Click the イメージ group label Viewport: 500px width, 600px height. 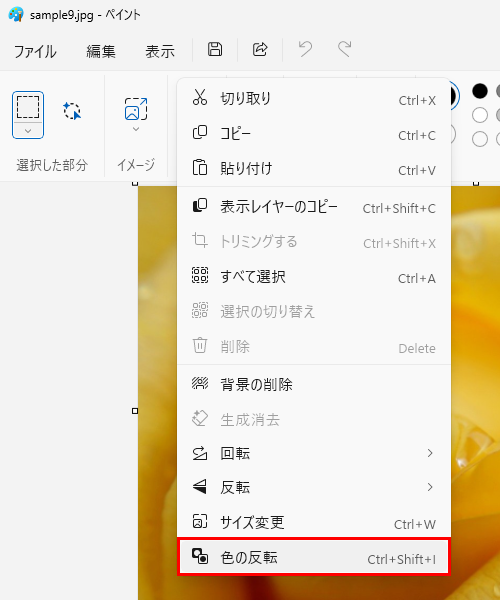point(136,165)
